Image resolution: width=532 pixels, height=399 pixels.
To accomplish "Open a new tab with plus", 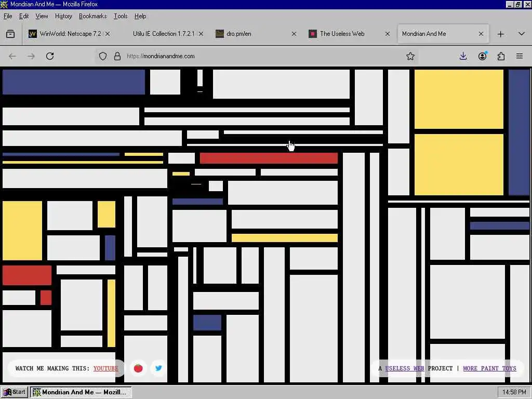I will [x=501, y=34].
